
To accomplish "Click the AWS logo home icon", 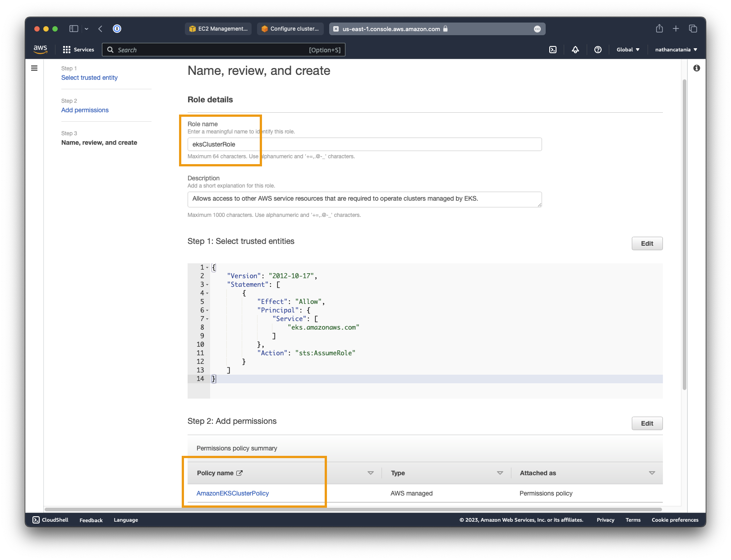I will coord(41,50).
